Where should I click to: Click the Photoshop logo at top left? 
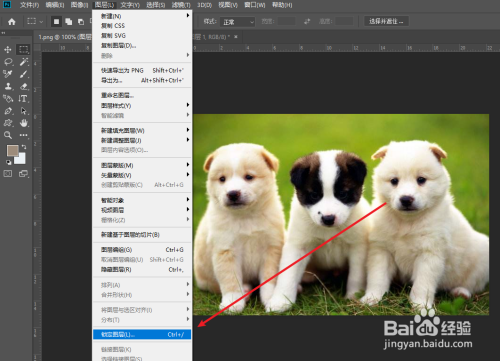click(7, 5)
